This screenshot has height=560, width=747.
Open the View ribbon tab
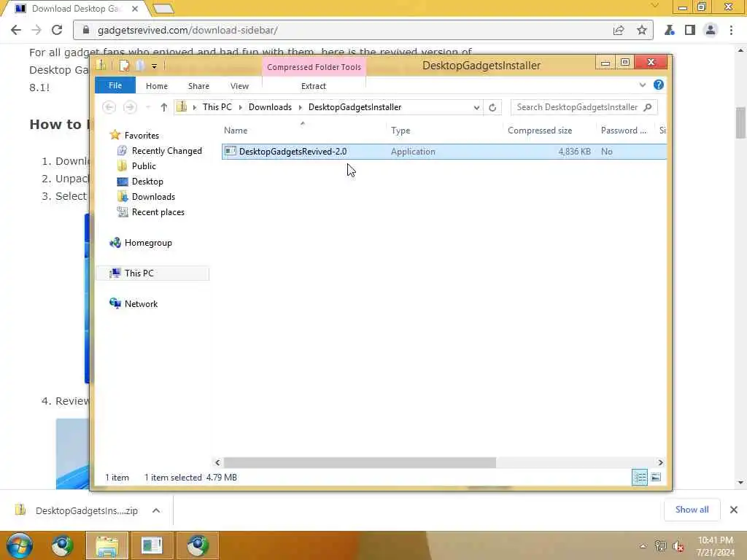pos(239,86)
